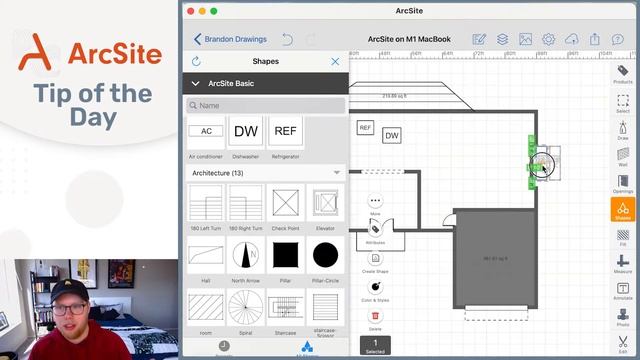Open drawing settings gear icon
Screen dimensions: 640x360
click(x=549, y=39)
